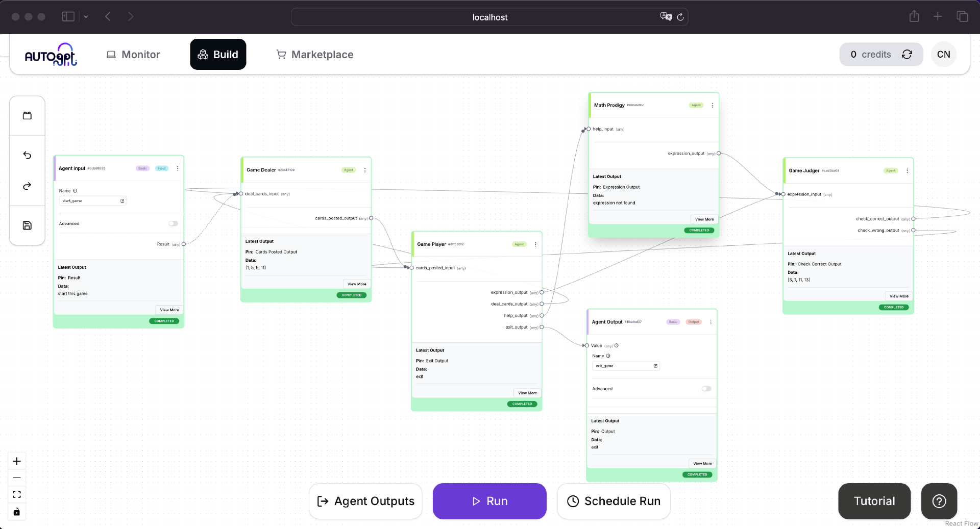Click the Agent Outputs button
The height and width of the screenshot is (529, 980).
(365, 501)
